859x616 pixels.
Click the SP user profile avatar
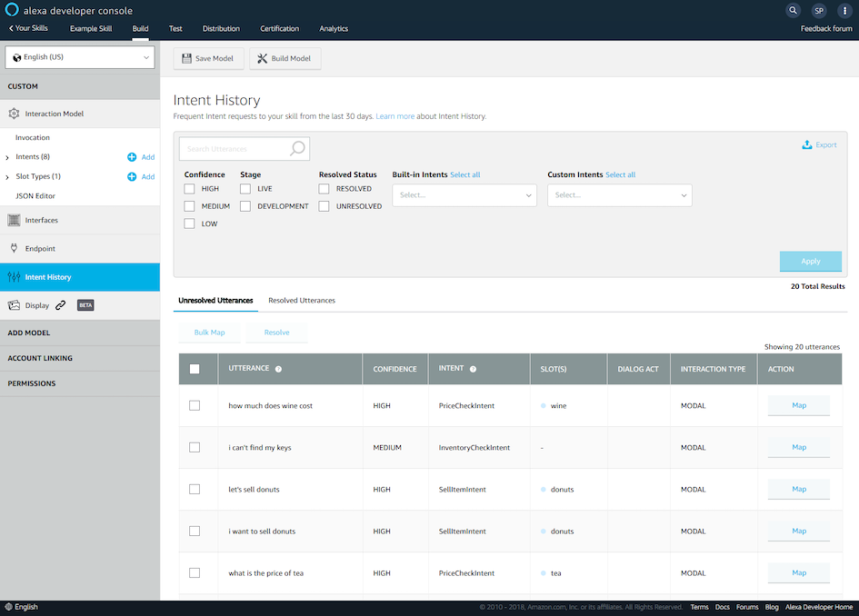819,11
